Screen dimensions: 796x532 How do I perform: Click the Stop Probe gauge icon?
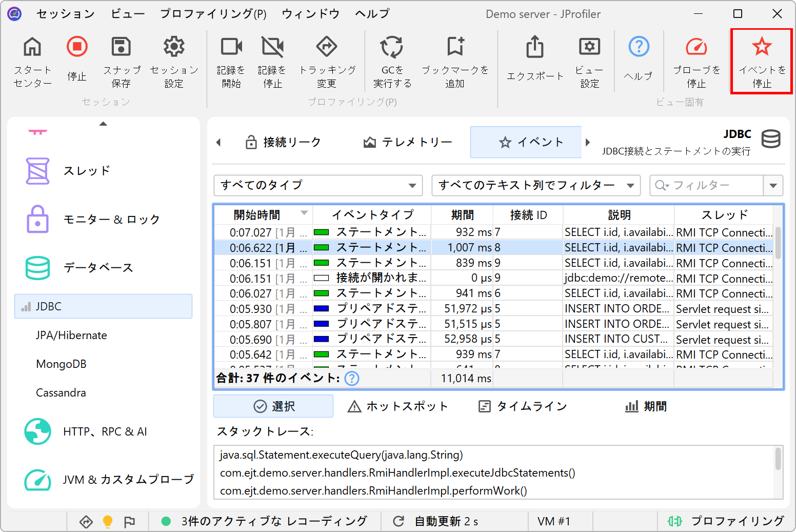[696, 47]
